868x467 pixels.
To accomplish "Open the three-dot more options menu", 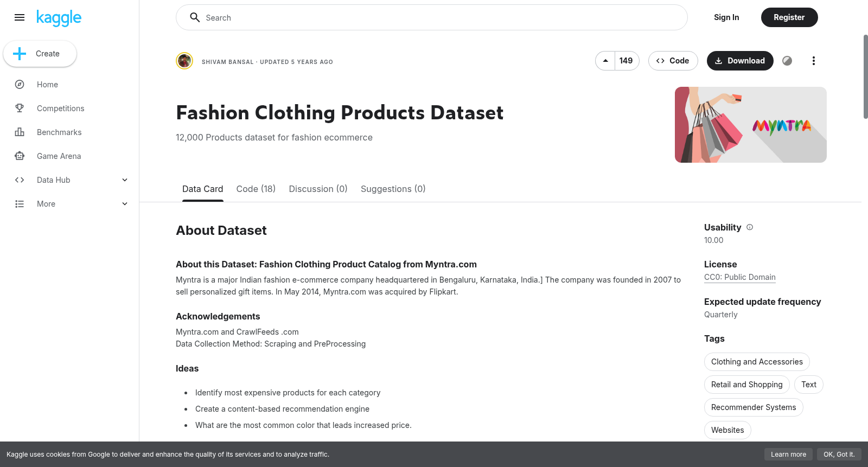I will coord(813,61).
